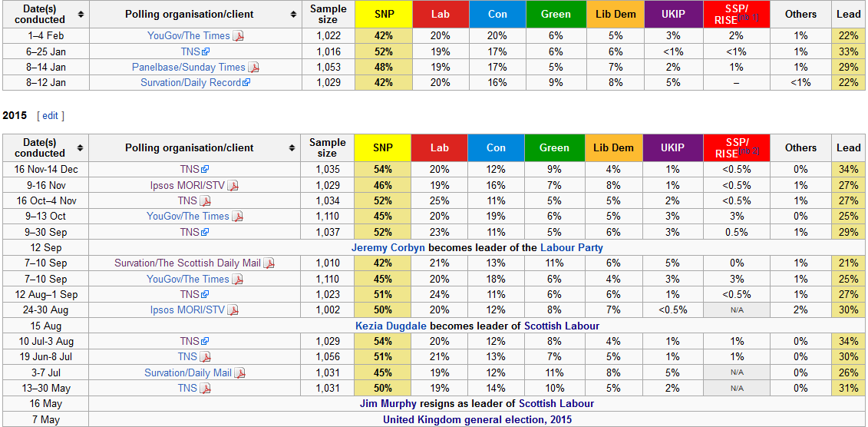Sort 2015 table by Date(s) conducted arrows
This screenshot has width=868, height=427.
click(x=81, y=148)
